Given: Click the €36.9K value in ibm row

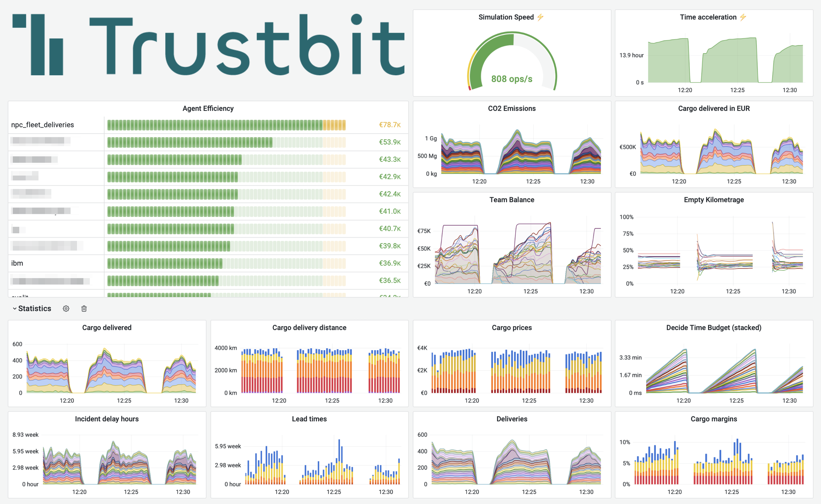Looking at the screenshot, I should [x=390, y=263].
